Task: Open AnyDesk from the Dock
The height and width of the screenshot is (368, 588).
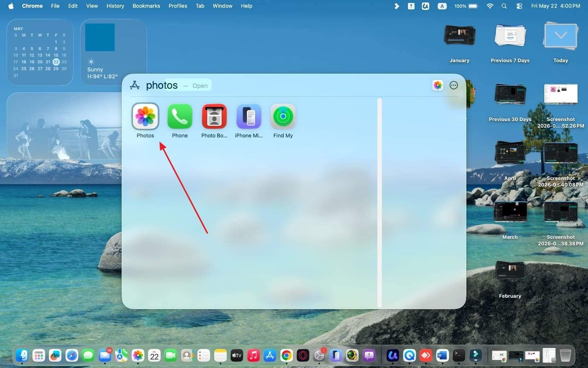Action: coord(426,355)
